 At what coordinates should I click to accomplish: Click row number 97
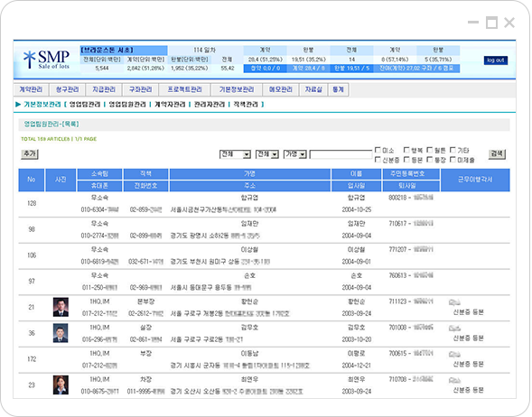[x=32, y=282]
